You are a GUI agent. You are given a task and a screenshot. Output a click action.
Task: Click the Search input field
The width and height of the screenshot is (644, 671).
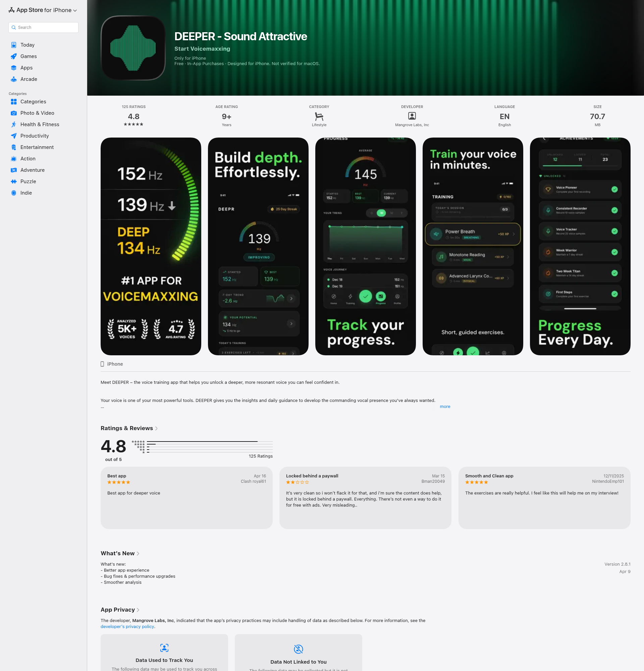pos(44,28)
